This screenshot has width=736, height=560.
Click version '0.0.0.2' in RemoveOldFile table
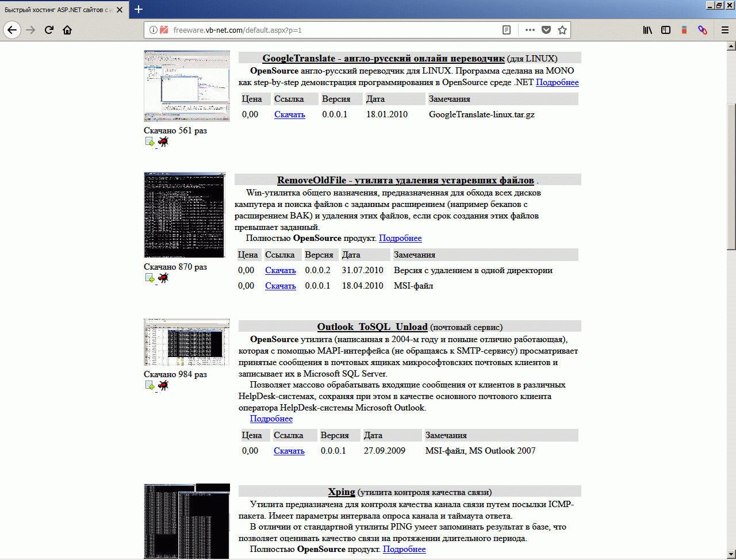click(318, 270)
